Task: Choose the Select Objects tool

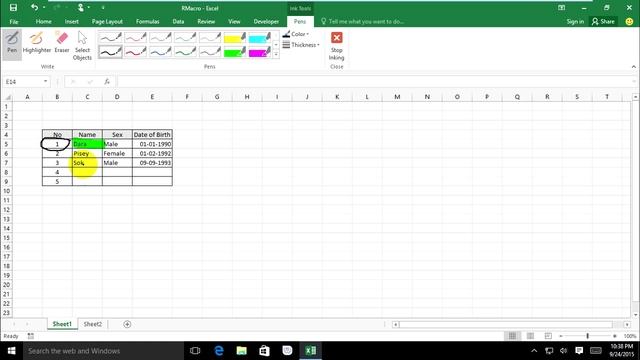Action: point(82,45)
